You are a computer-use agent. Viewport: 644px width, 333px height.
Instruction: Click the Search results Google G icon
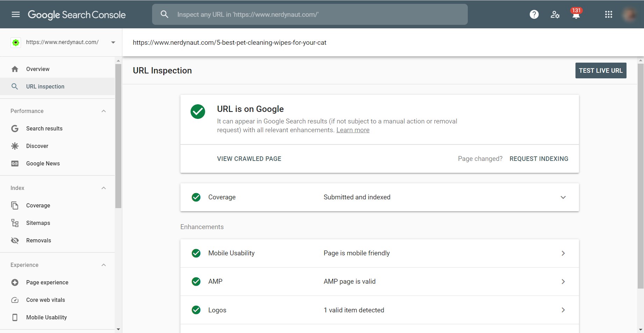(15, 128)
